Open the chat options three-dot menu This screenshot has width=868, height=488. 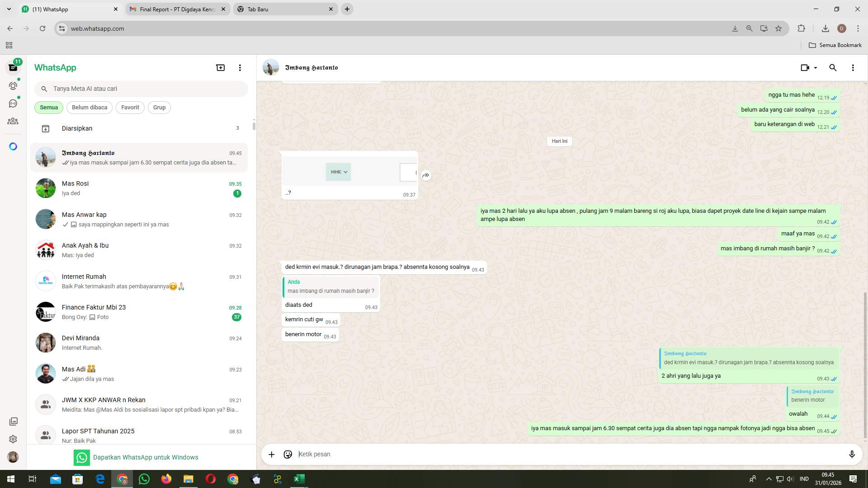pyautogui.click(x=853, y=67)
